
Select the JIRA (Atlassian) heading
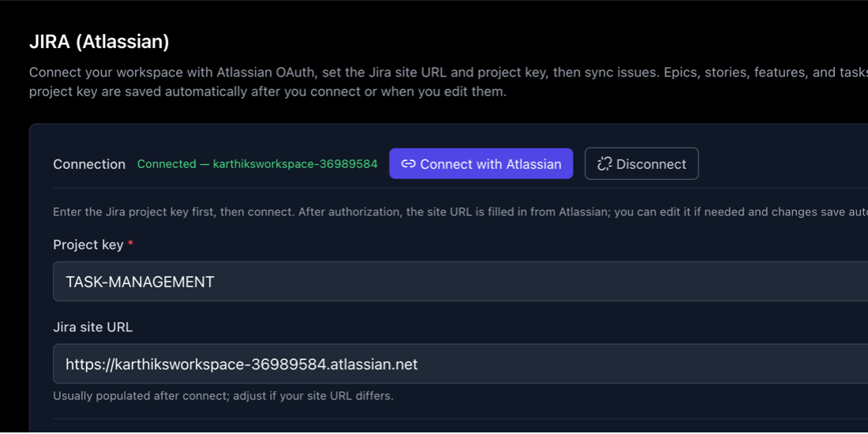[x=99, y=43]
